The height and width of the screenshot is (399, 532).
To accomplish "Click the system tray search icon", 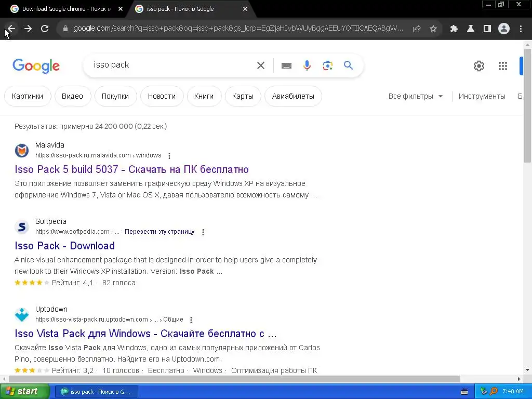I will click(494, 392).
